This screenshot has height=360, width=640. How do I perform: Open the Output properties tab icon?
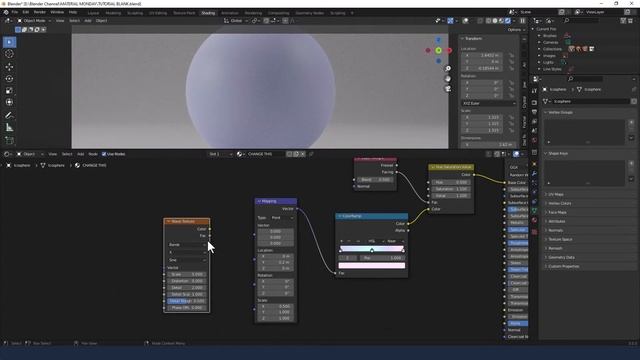click(x=534, y=112)
